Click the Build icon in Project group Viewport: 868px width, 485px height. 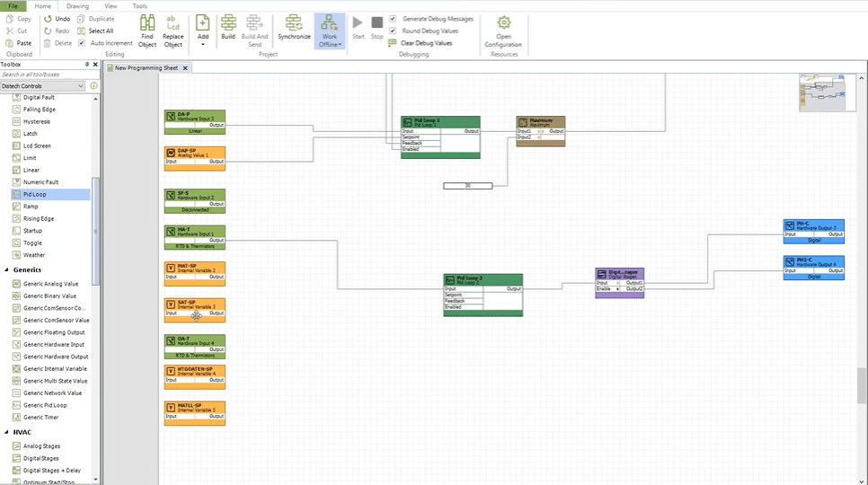pyautogui.click(x=228, y=22)
